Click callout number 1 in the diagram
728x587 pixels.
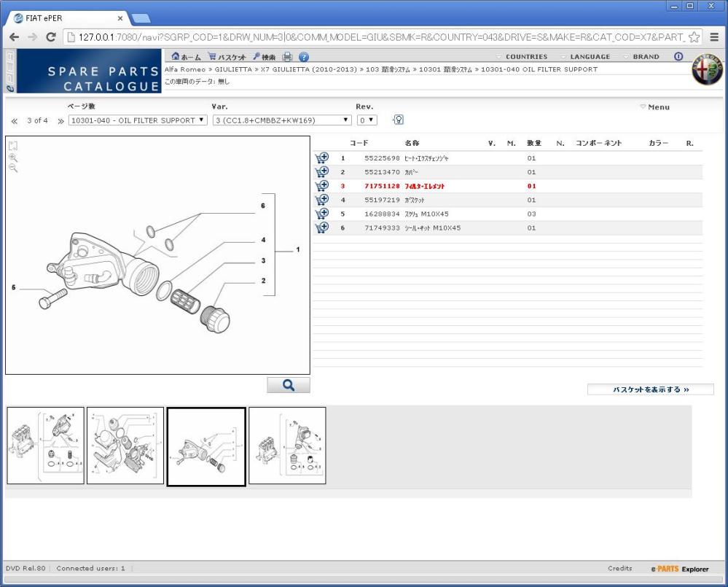pyautogui.click(x=297, y=249)
